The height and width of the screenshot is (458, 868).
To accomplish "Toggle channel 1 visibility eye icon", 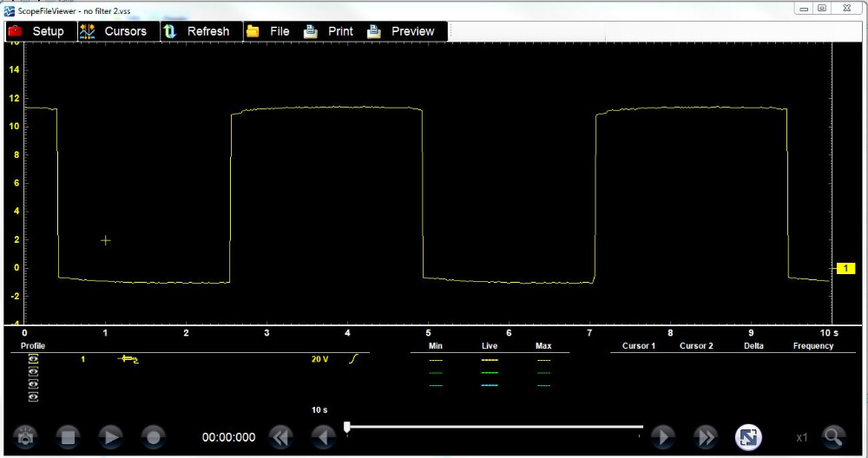I will coord(34,358).
